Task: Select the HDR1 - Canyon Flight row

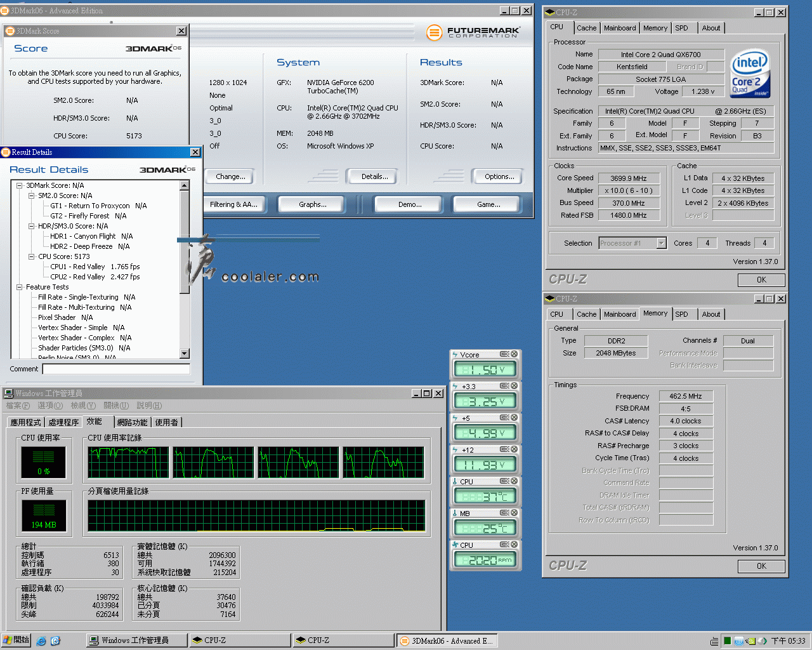Action: click(91, 236)
